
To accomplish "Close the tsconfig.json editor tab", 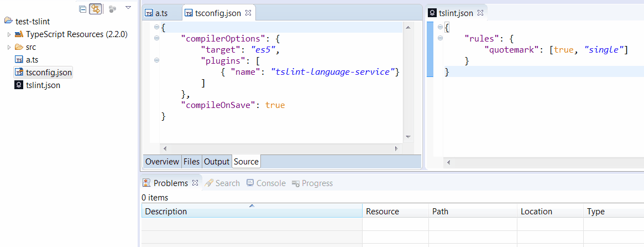I will [x=248, y=12].
